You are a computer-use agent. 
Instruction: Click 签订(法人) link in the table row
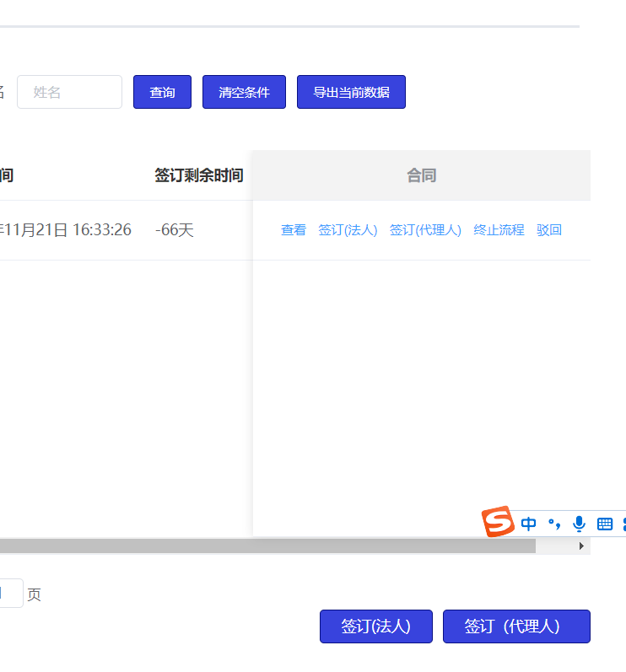click(348, 230)
